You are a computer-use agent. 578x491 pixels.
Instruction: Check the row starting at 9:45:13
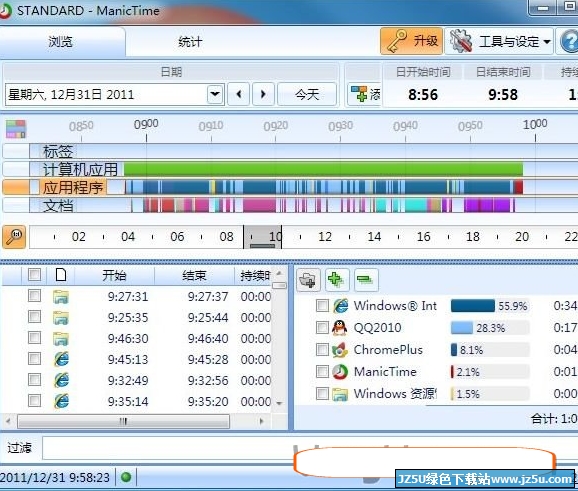[35, 359]
